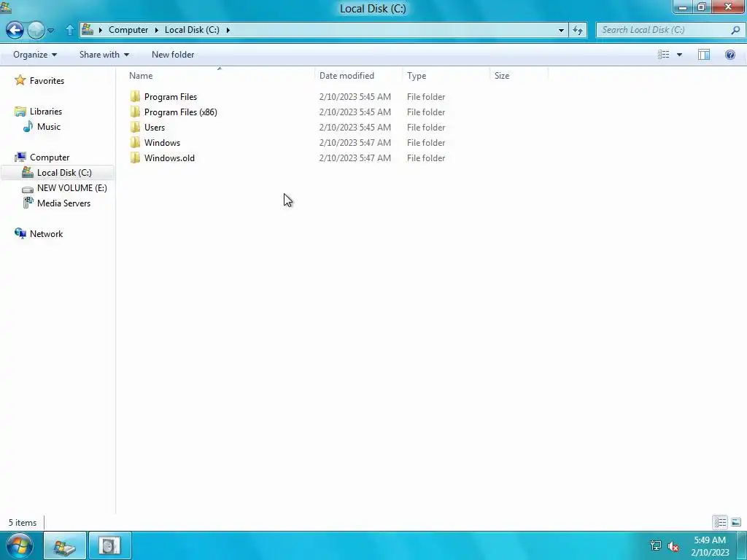Select the Windows.old folder icon
Image resolution: width=747 pixels, height=560 pixels.
pyautogui.click(x=135, y=158)
